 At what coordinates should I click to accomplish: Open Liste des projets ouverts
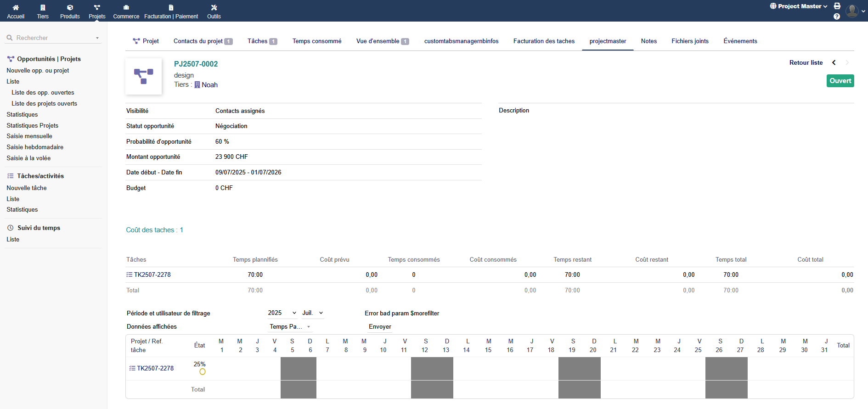coord(44,104)
